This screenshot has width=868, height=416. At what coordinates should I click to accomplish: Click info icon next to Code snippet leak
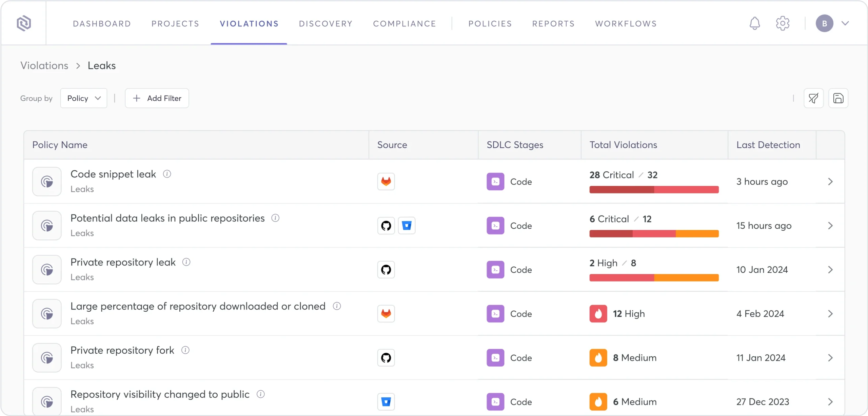[167, 174]
